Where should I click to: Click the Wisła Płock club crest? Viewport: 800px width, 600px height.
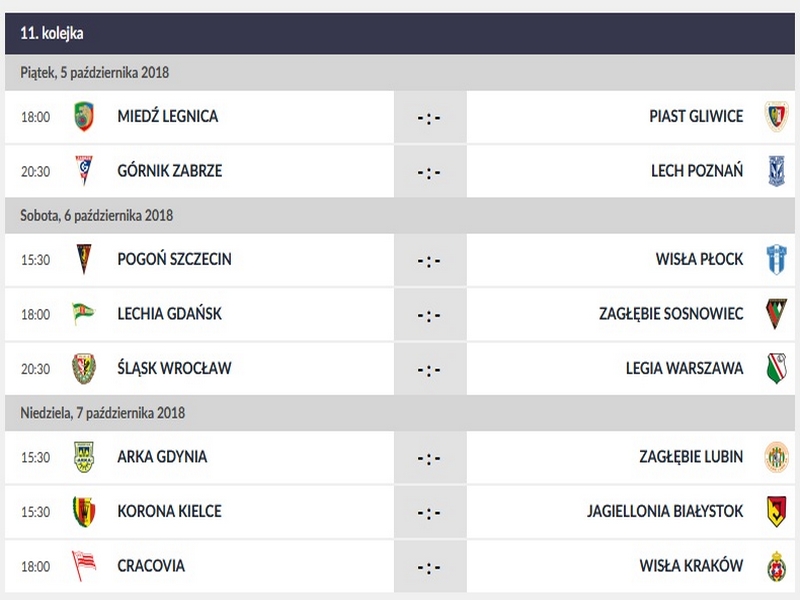point(776,259)
